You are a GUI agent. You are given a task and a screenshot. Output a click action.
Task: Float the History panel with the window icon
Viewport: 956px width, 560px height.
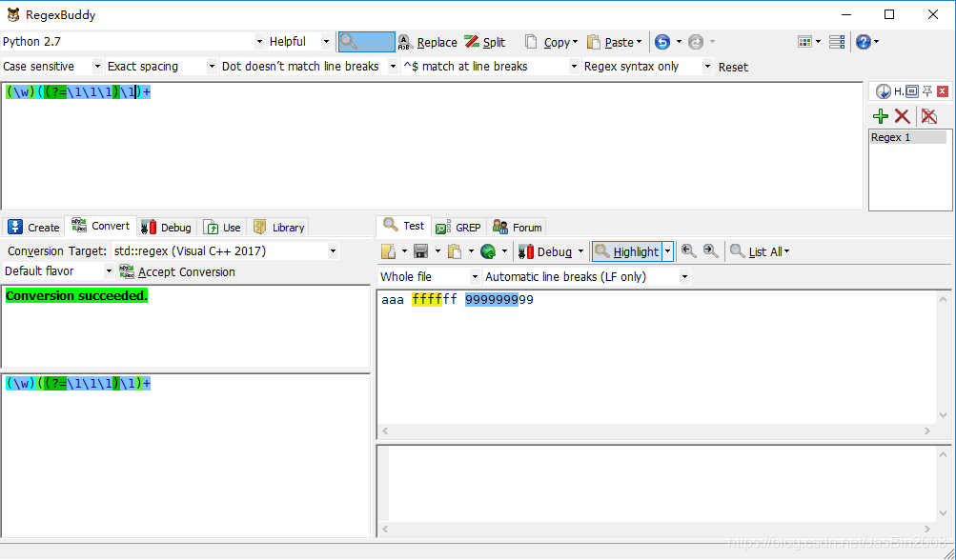tap(912, 91)
